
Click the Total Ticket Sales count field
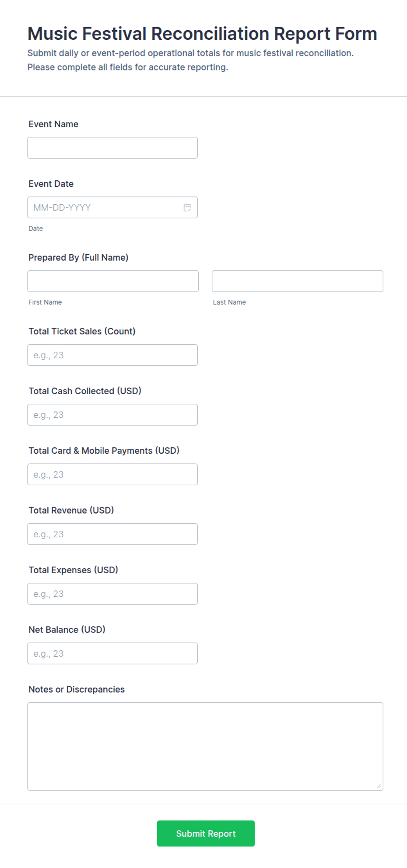pyautogui.click(x=112, y=355)
